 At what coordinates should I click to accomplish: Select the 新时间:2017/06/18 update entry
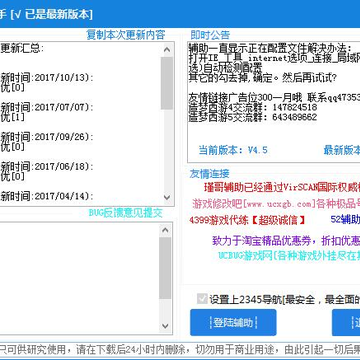click(47, 166)
